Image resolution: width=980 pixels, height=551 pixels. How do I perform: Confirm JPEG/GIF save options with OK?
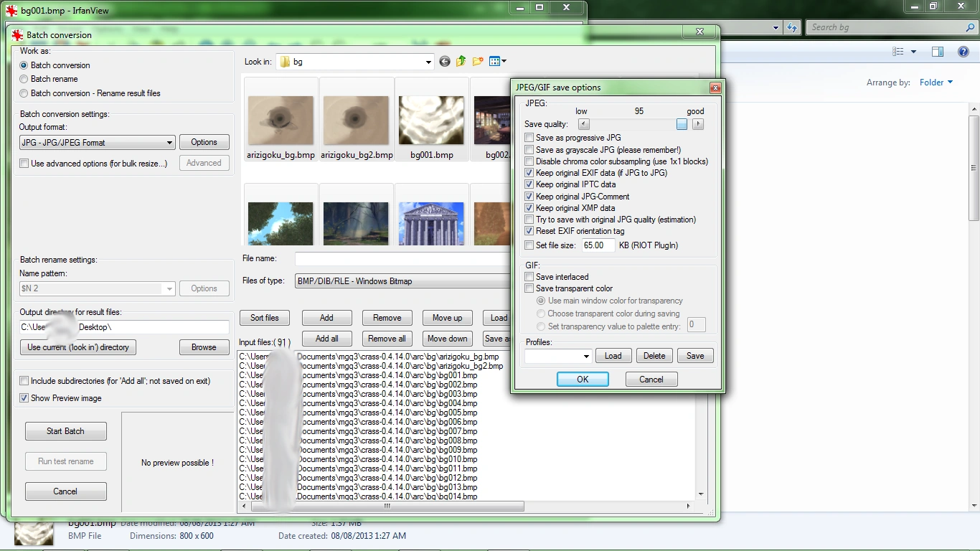click(583, 380)
